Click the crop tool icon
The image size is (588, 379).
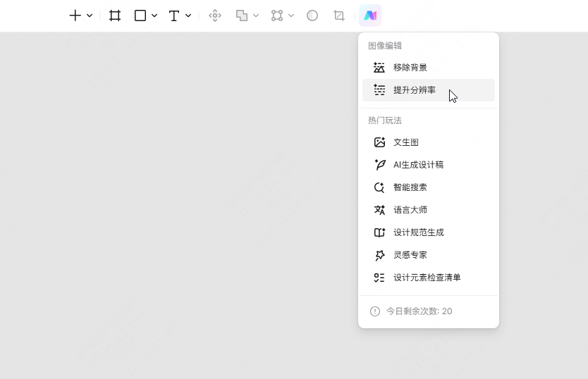pos(339,15)
